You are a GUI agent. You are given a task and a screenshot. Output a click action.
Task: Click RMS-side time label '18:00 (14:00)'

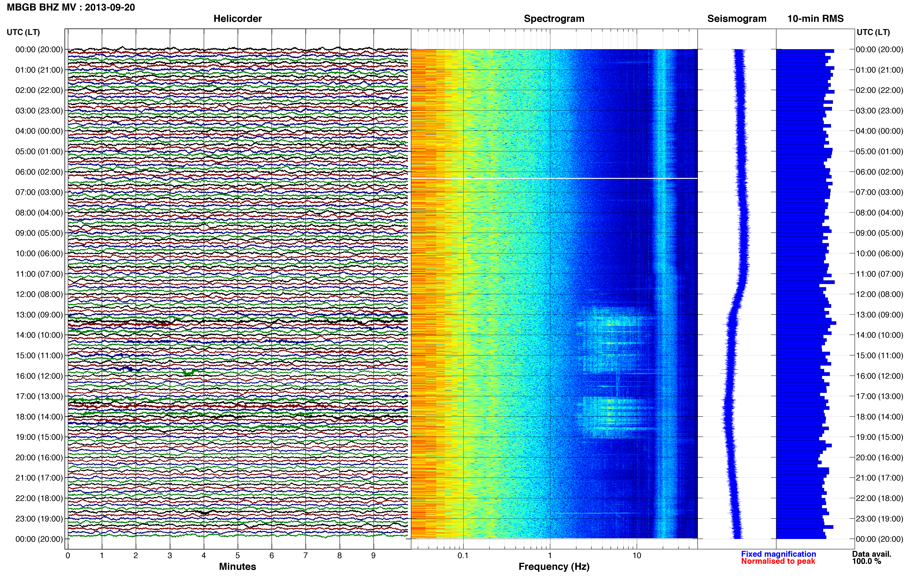(x=879, y=417)
